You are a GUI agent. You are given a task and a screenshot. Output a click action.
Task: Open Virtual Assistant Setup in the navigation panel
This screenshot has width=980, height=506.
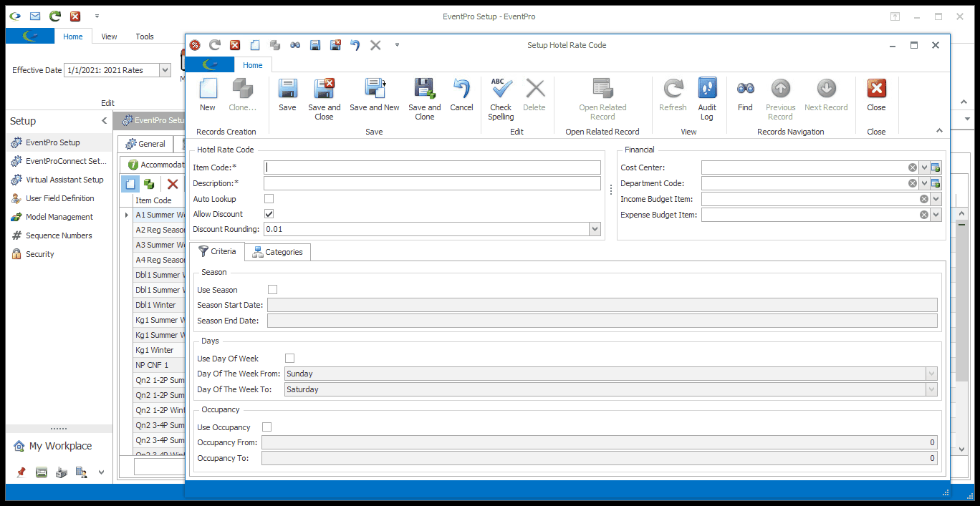[x=59, y=180]
